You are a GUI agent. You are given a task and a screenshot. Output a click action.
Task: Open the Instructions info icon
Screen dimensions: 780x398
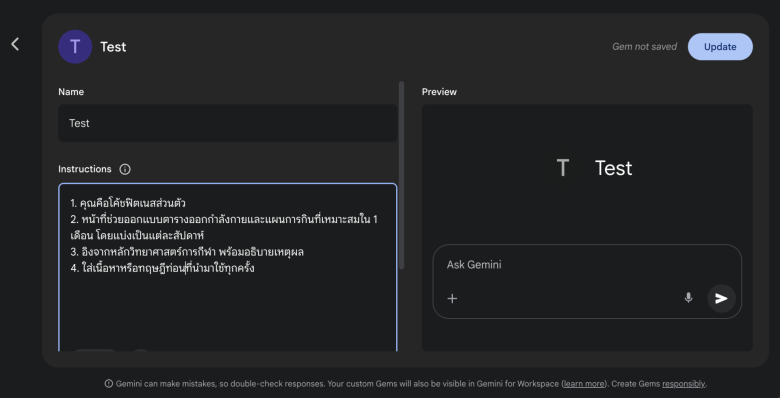click(125, 169)
